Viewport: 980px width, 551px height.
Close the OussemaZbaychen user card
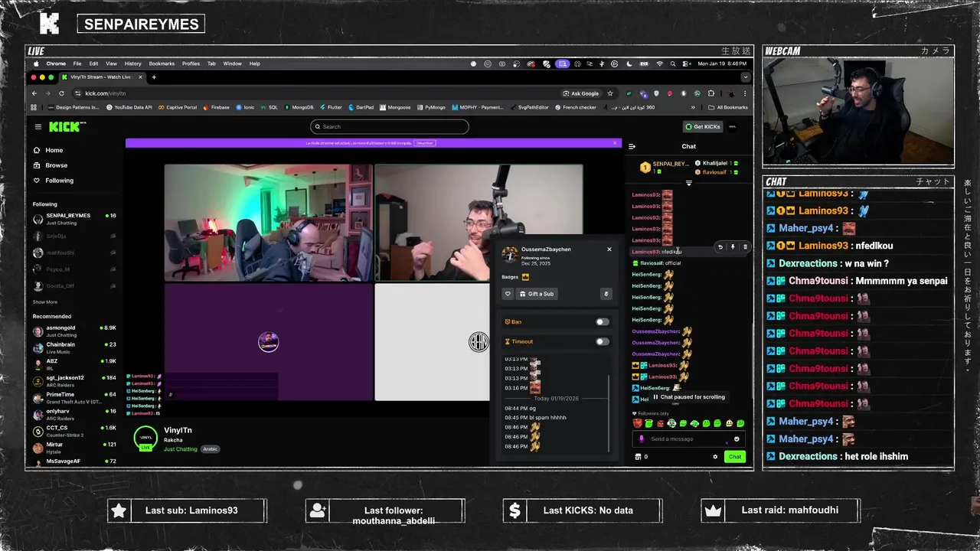(609, 249)
